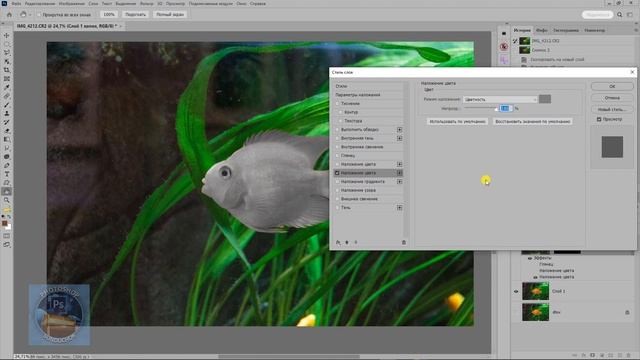The image size is (640, 360).
Task: Open the top collapsed panel icon
Action: [x=504, y=33]
